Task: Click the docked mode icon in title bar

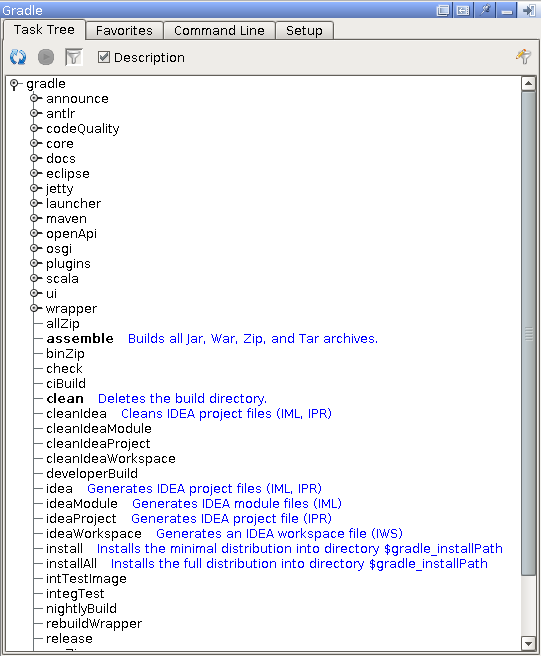Action: 463,10
